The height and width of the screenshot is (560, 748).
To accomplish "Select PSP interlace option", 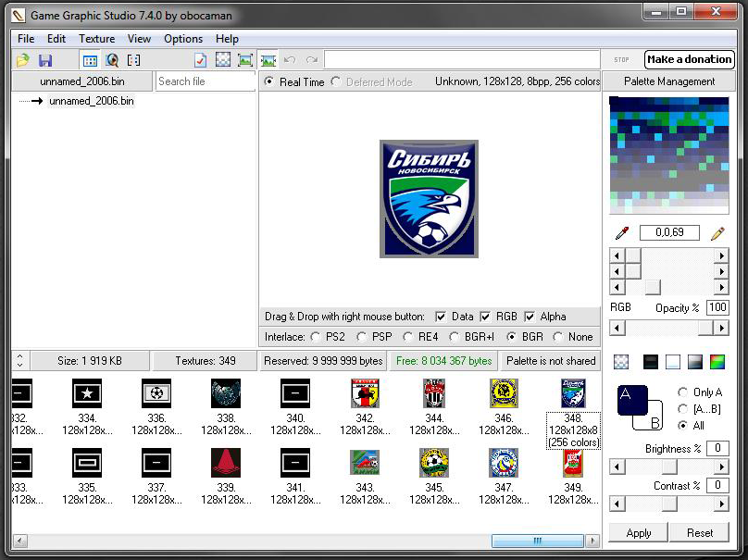I will coord(362,337).
